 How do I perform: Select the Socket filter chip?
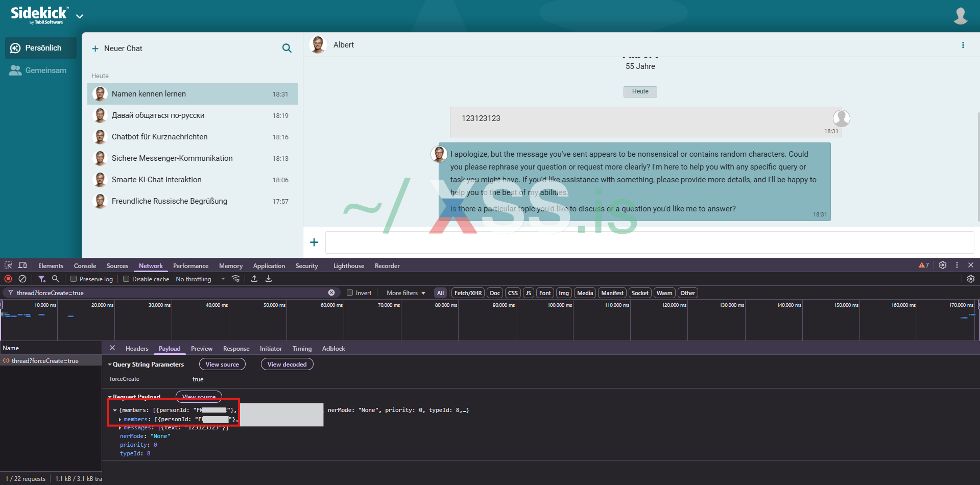point(640,293)
